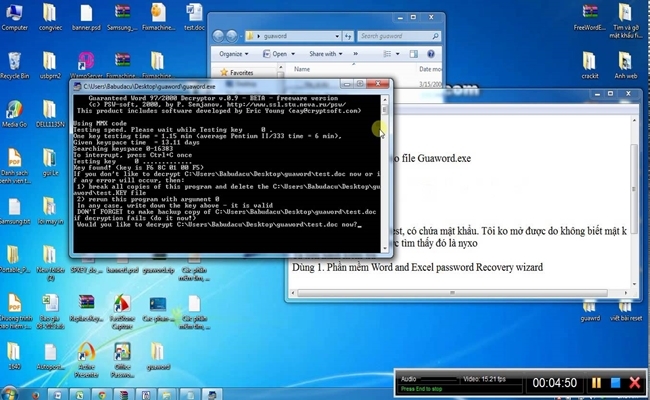This screenshot has height=400, width=650.
Task: Click console window scrollbar up arrow
Action: (x=385, y=99)
